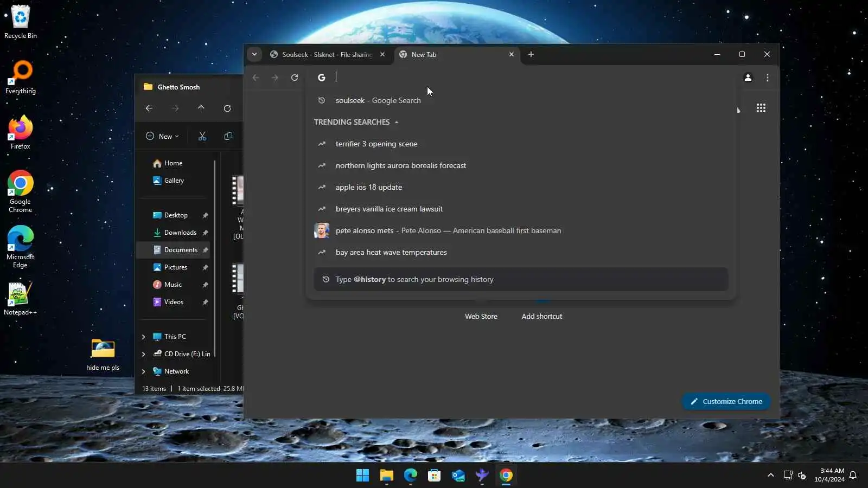Open Microsoft Store from the taskbar
Image resolution: width=868 pixels, height=488 pixels.
tap(435, 476)
